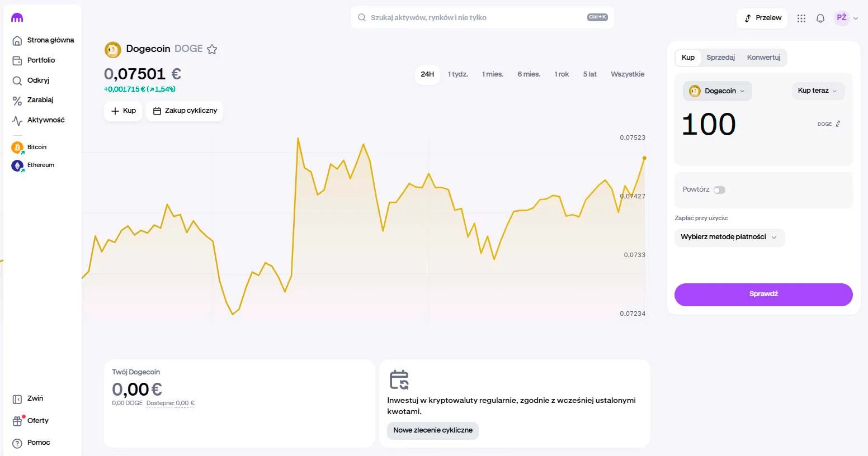Click the magnifier search icon in search bar
868x456 pixels.
(362, 17)
